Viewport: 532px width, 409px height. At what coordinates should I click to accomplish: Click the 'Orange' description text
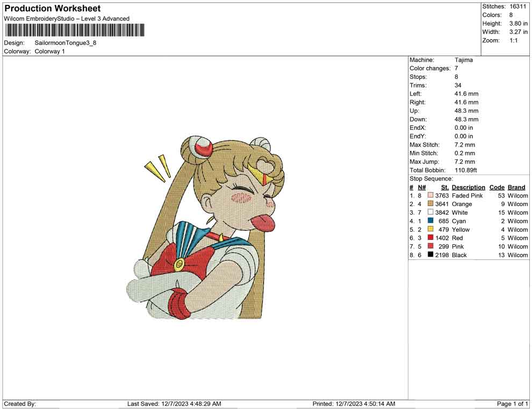click(462, 204)
